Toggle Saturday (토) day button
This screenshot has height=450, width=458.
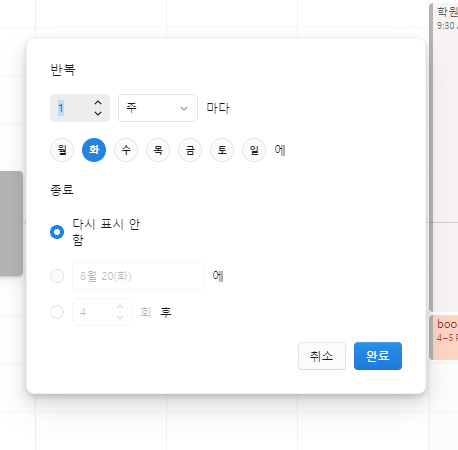[x=222, y=150]
